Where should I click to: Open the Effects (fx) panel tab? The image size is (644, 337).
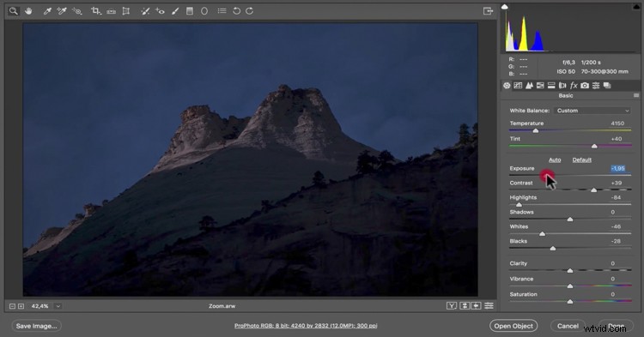click(x=574, y=85)
